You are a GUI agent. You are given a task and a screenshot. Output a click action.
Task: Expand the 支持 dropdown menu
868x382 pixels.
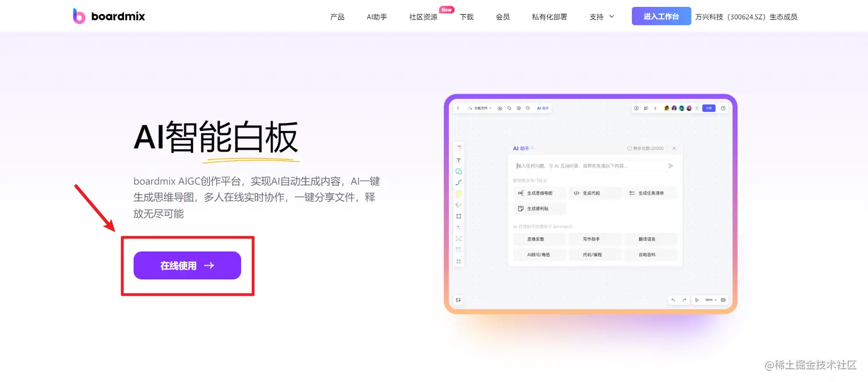602,17
